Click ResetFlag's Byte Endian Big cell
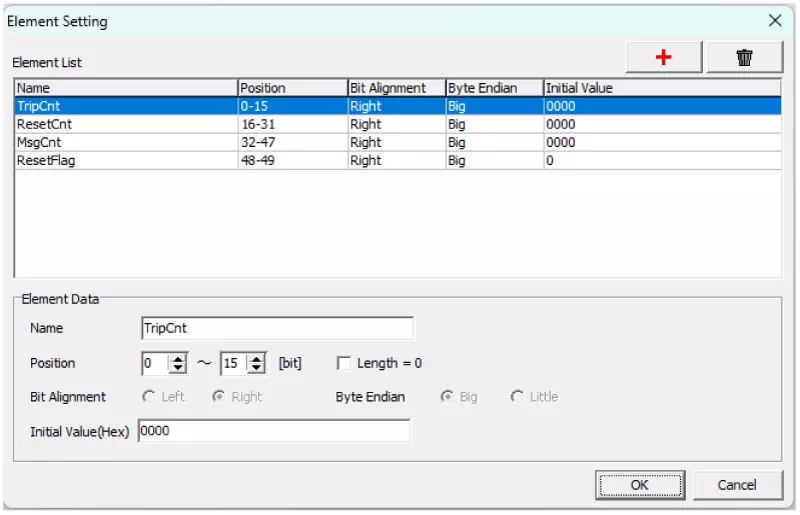The width and height of the screenshot is (800, 515). tap(495, 160)
